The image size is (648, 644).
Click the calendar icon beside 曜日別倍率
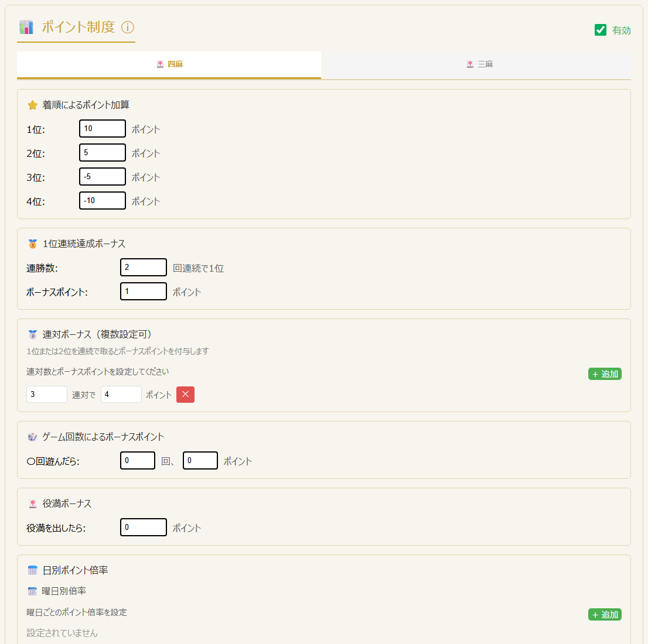[x=32, y=591]
